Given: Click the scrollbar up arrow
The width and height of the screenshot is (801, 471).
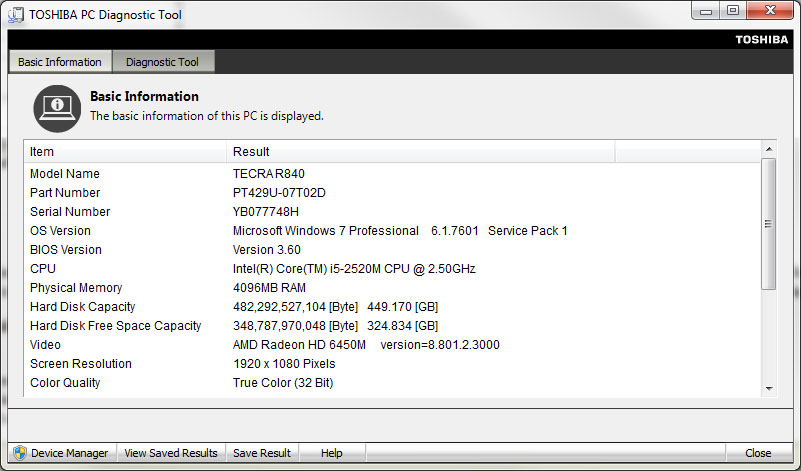Looking at the screenshot, I should 769,149.
